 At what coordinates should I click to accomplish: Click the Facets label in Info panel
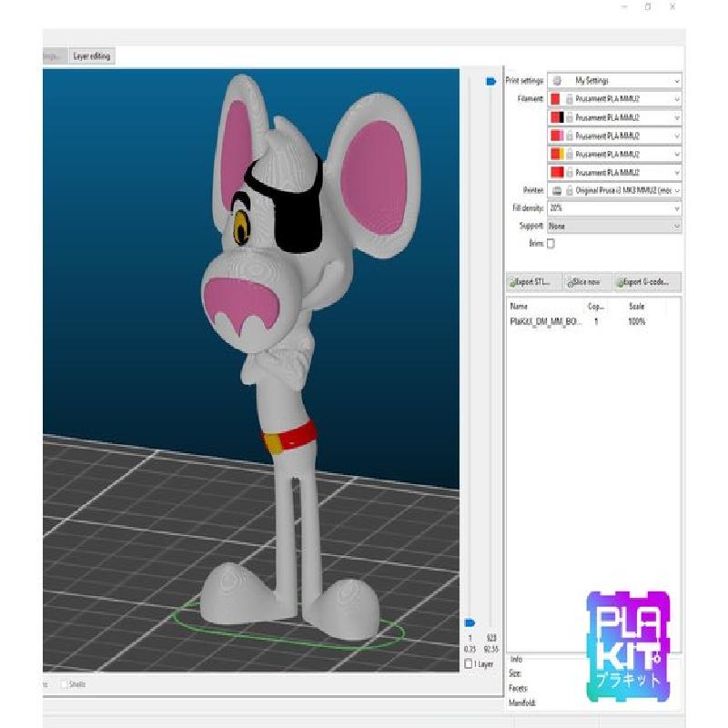click(x=518, y=688)
